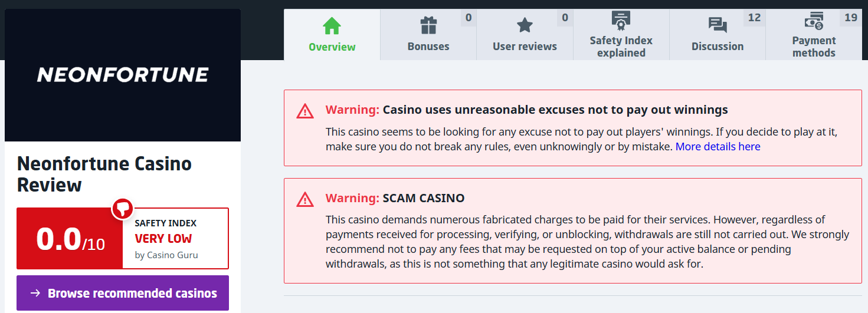Click the Neonfortune Casino Review heading
Screen dimensions: 868x313
coord(104,174)
